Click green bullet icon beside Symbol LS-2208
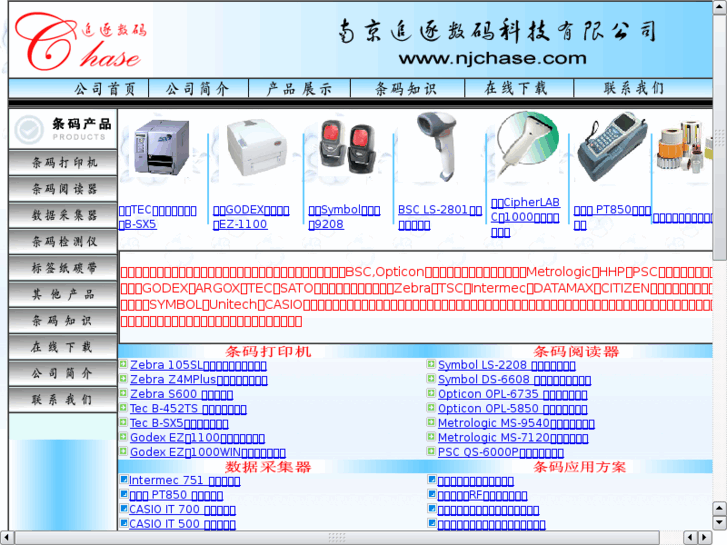727x545 pixels. [x=431, y=364]
